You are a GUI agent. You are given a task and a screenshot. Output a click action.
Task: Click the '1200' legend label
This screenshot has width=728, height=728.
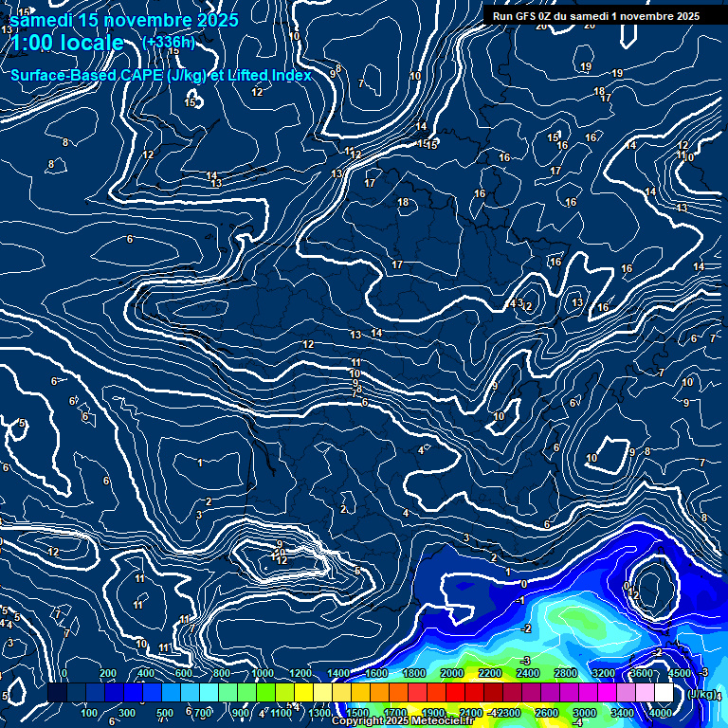pos(300,673)
